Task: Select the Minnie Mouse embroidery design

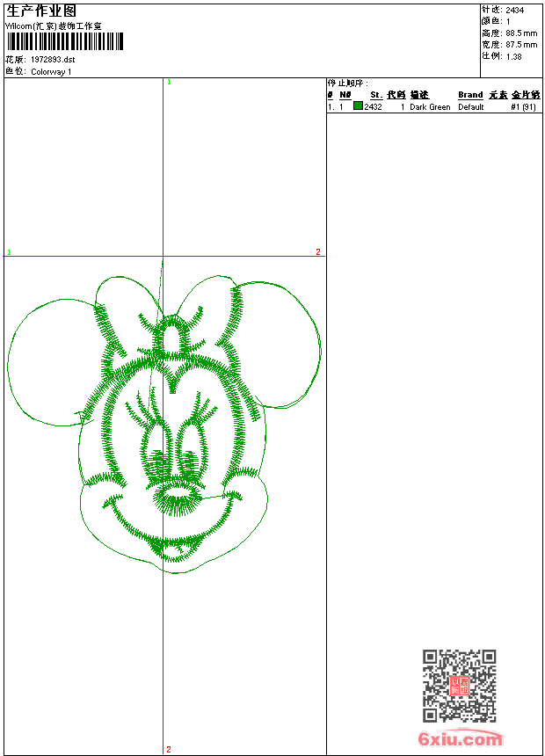Action: (x=164, y=422)
